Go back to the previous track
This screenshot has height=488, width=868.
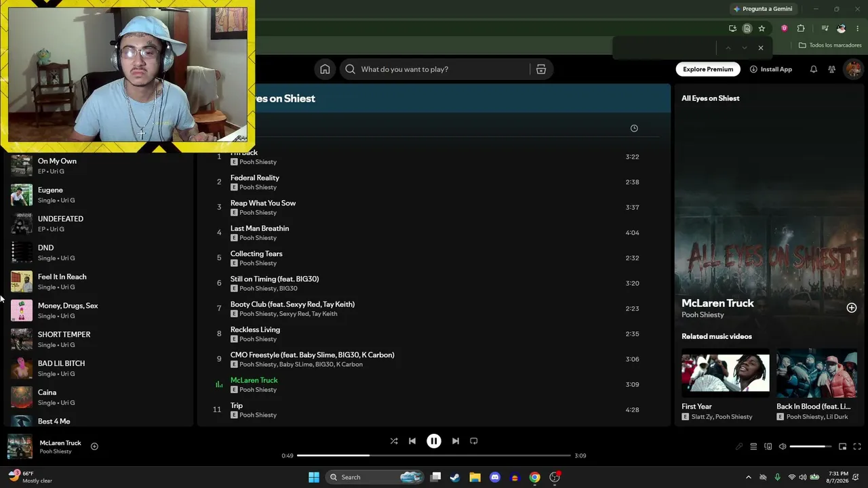[412, 441]
